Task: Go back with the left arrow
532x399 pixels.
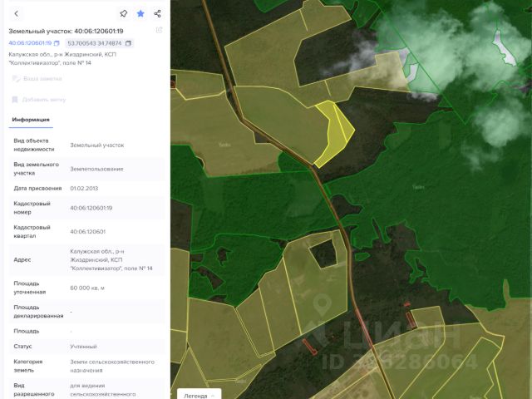Action: click(16, 13)
